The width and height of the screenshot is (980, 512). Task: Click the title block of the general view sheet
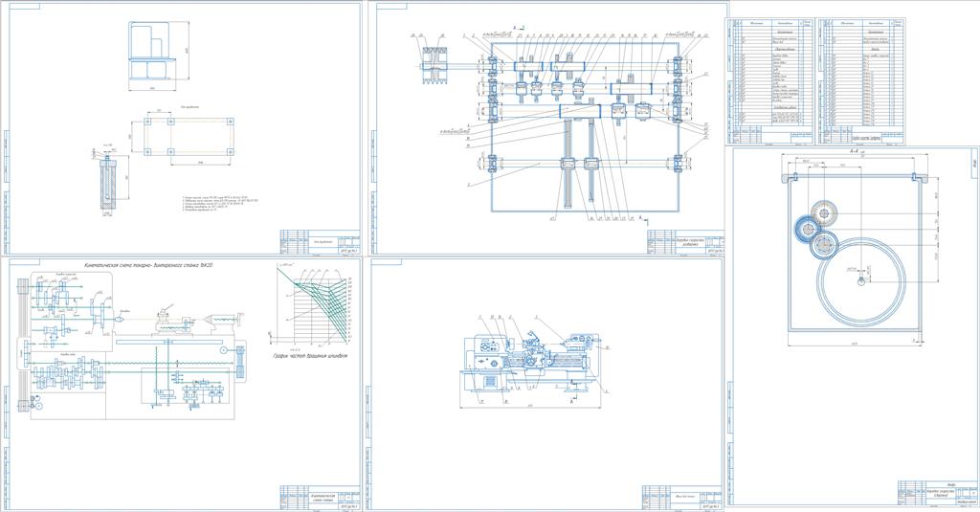coord(682,498)
